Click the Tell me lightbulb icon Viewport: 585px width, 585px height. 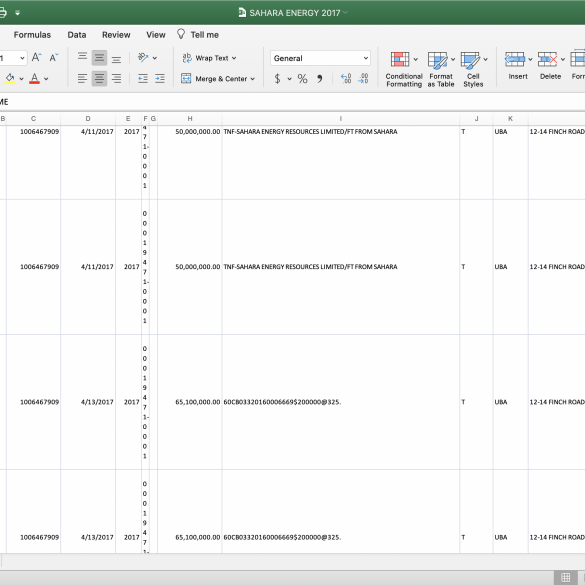click(x=181, y=34)
